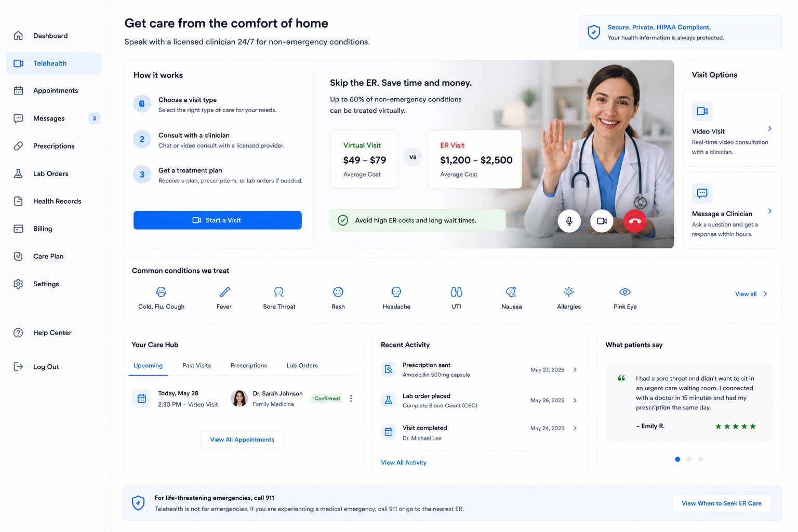Open Appointments calendar icon in sidebar
Viewport: 798px width, 532px height.
coord(18,90)
